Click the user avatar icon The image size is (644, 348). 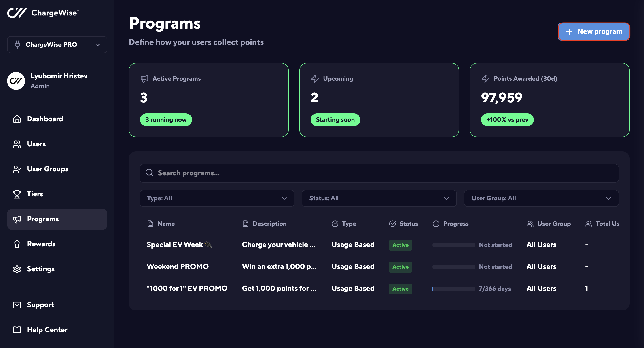click(x=16, y=81)
